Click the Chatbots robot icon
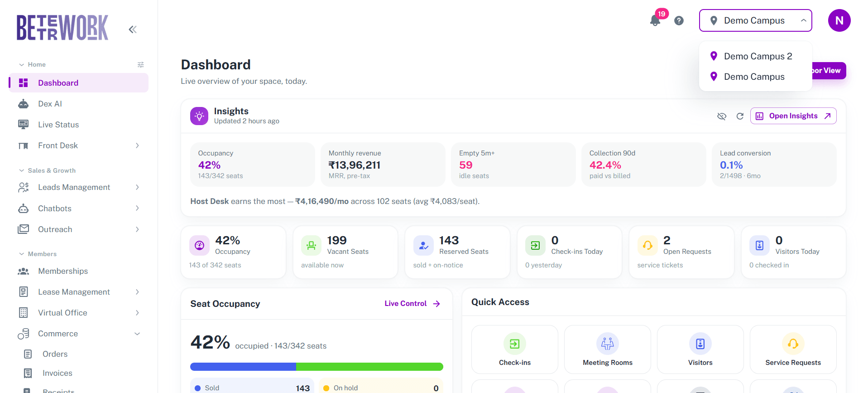 click(23, 209)
